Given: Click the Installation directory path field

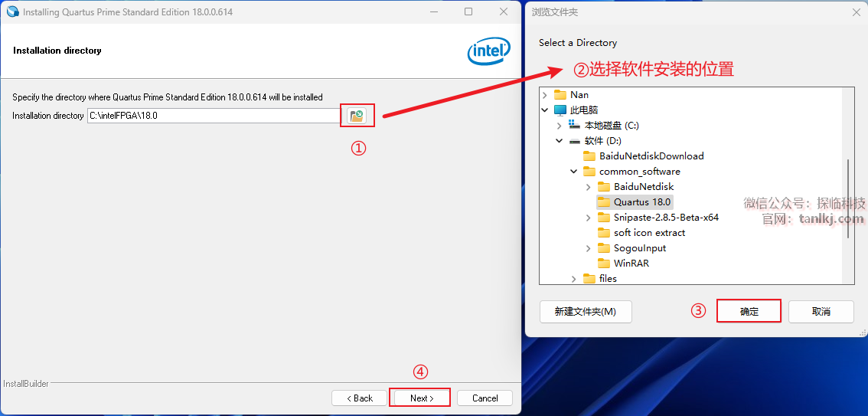Looking at the screenshot, I should click(x=215, y=116).
